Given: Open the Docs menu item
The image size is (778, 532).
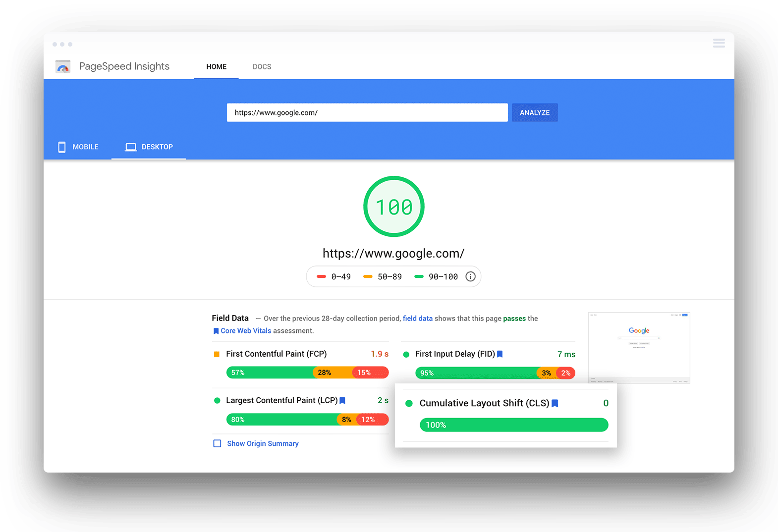Looking at the screenshot, I should 262,66.
